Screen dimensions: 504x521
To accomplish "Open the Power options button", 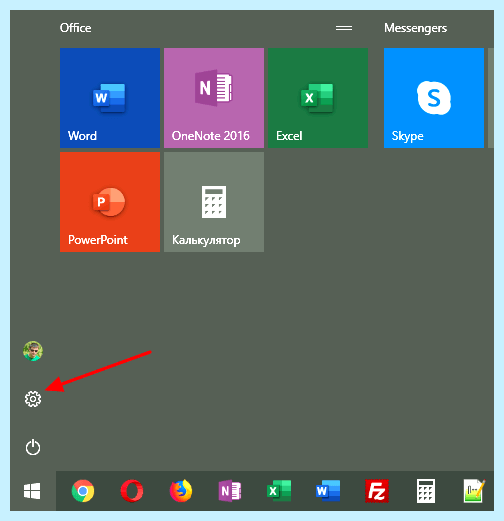I will click(33, 447).
